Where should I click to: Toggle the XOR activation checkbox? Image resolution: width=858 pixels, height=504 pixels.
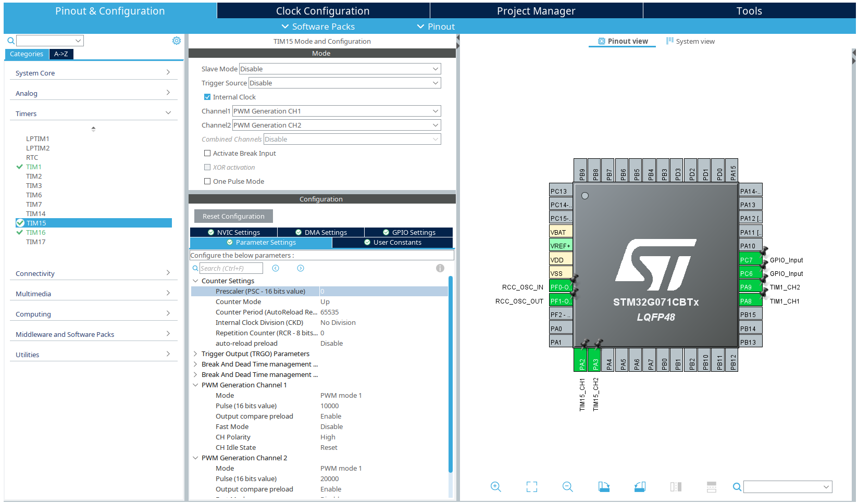pyautogui.click(x=207, y=167)
